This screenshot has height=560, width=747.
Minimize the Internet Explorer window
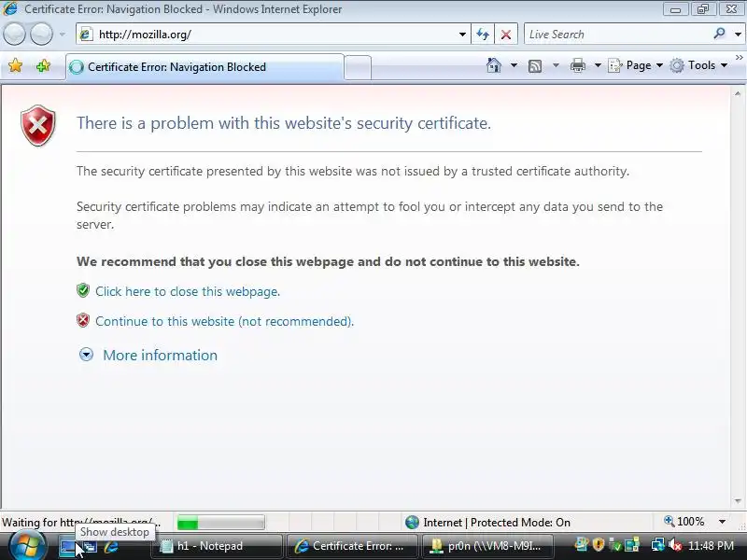coord(675,9)
